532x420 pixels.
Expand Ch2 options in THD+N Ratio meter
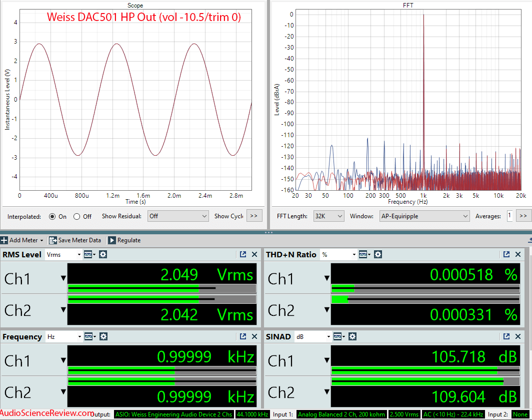[x=326, y=309]
